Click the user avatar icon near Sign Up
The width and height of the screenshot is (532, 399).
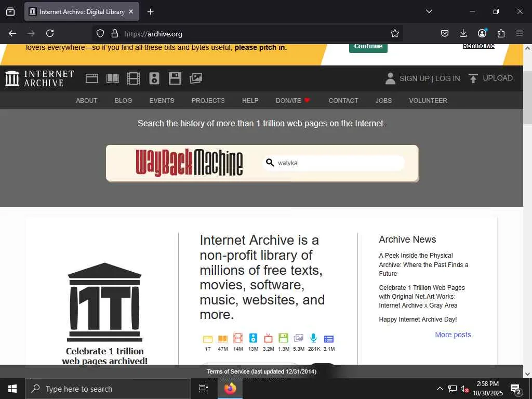pos(390,78)
